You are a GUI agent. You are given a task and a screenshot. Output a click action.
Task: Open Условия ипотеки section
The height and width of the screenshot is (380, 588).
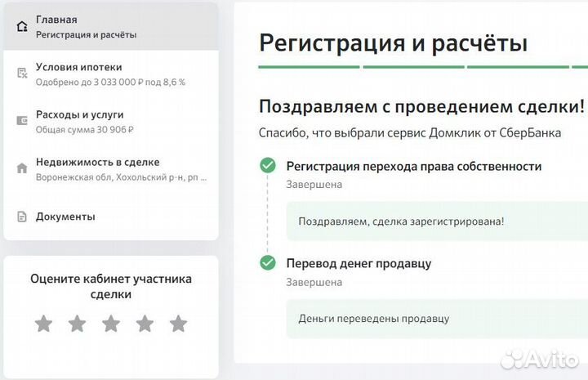[111, 74]
